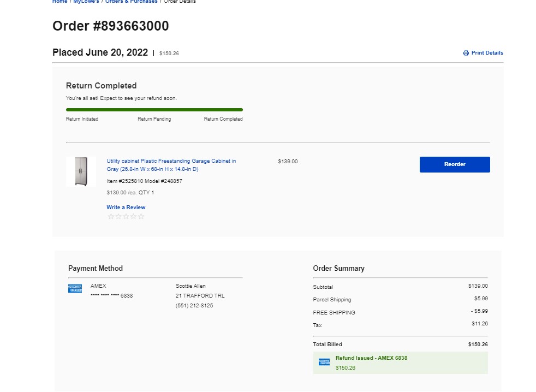
Task: Open the MyLowe's breadcrumb link
Action: 86,2
